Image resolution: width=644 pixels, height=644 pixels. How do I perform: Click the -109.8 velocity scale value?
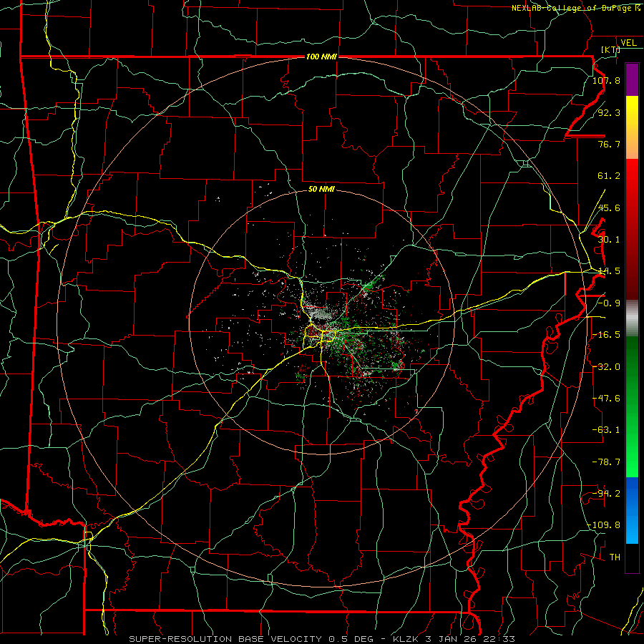tap(604, 525)
